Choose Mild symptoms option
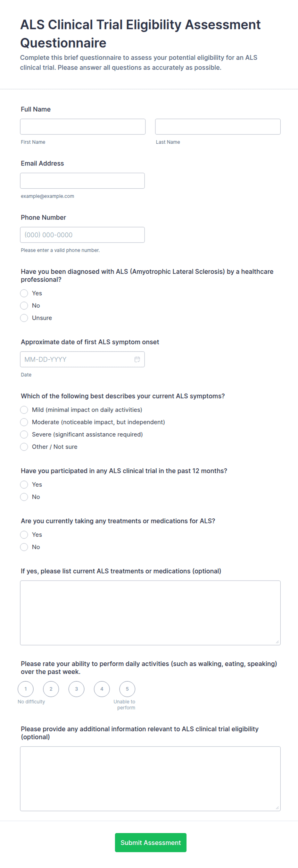The height and width of the screenshot is (868, 298). pyautogui.click(x=24, y=410)
